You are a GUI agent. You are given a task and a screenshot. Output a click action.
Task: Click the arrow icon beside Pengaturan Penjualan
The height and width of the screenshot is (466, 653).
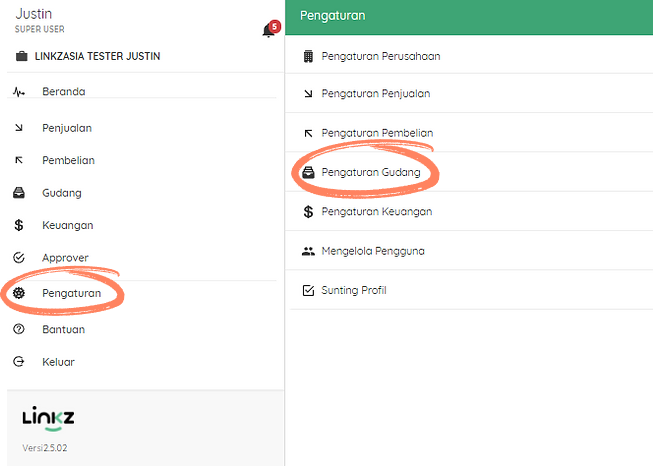pyautogui.click(x=308, y=94)
